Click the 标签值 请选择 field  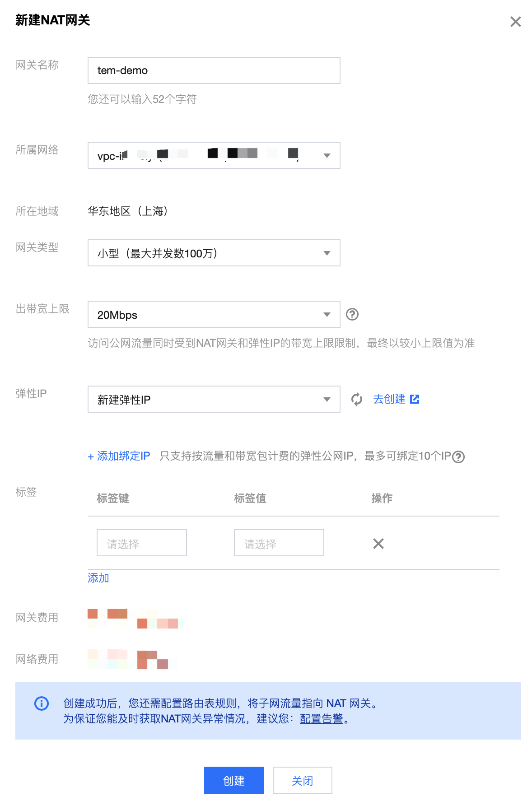click(279, 543)
